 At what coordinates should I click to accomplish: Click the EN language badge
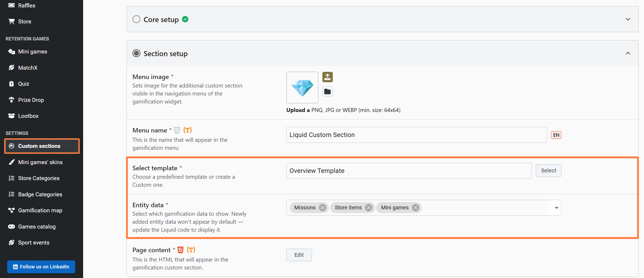(x=556, y=135)
